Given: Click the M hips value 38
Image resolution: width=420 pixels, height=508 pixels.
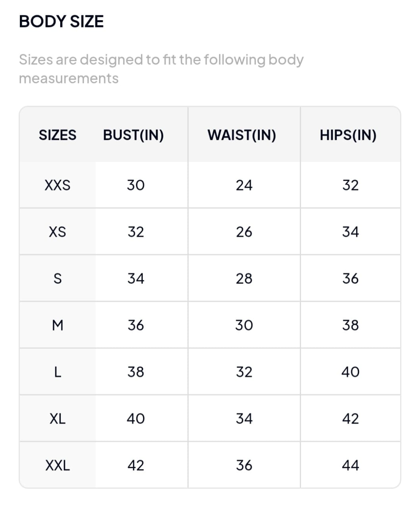Looking at the screenshot, I should 351,325.
